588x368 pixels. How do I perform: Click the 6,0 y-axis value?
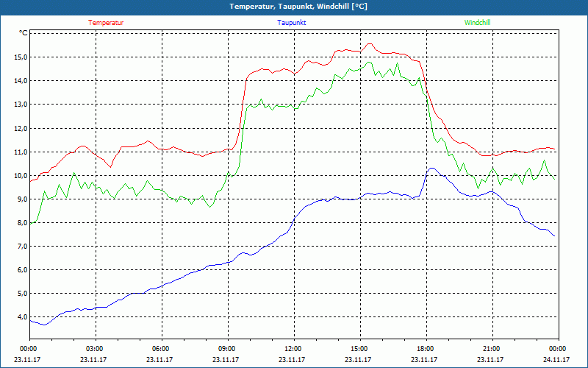pyautogui.click(x=22, y=270)
